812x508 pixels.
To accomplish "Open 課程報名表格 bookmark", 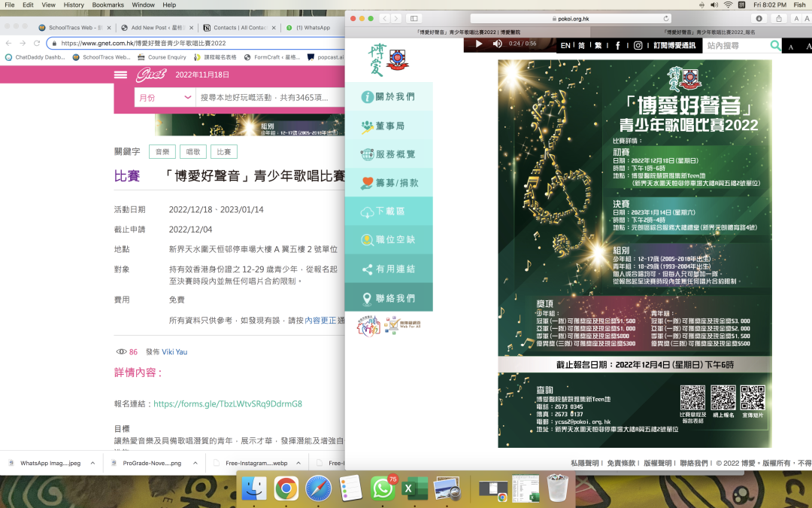I will coord(215,57).
